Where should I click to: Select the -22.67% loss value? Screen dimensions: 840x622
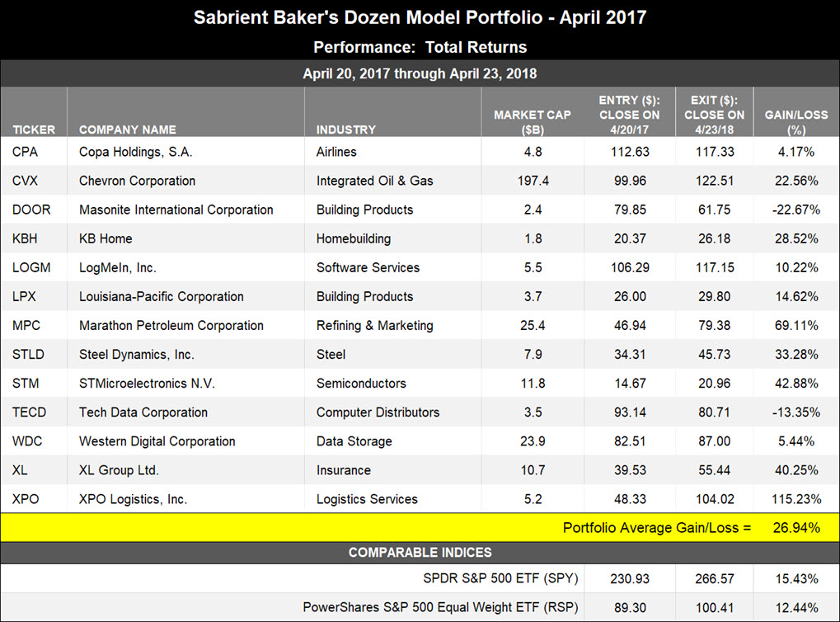tap(796, 210)
